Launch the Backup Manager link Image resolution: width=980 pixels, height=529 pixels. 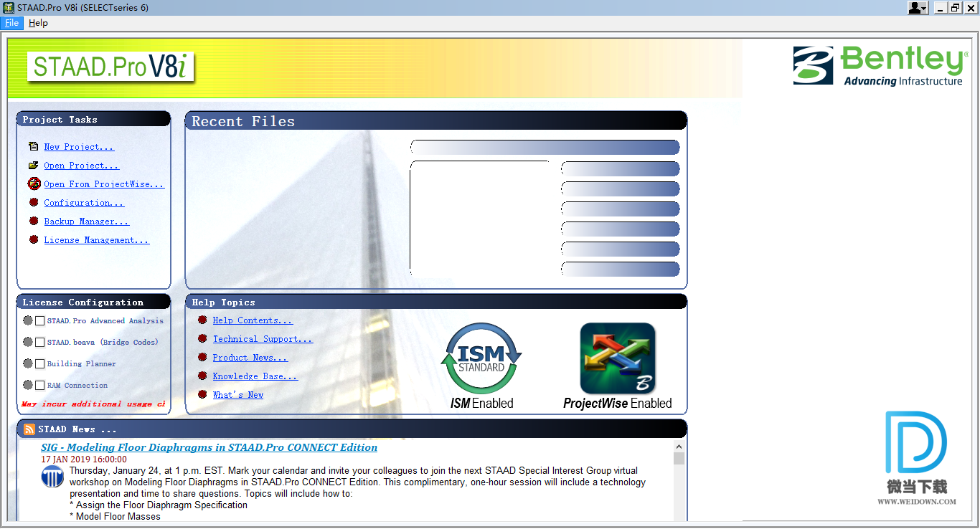coord(86,221)
